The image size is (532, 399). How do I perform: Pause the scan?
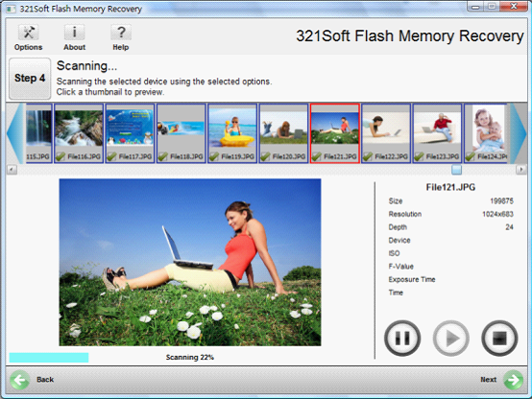[402, 338]
